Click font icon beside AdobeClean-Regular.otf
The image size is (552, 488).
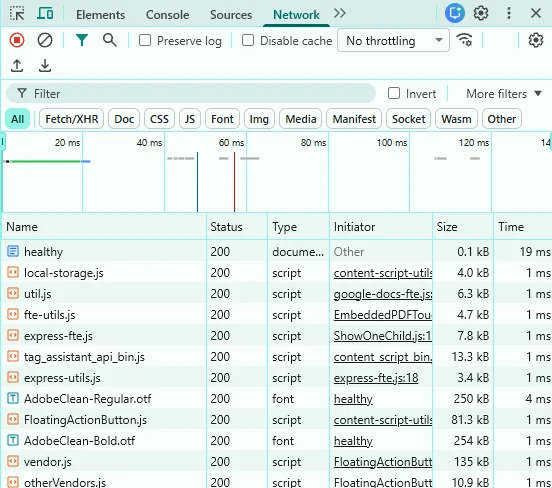point(13,398)
